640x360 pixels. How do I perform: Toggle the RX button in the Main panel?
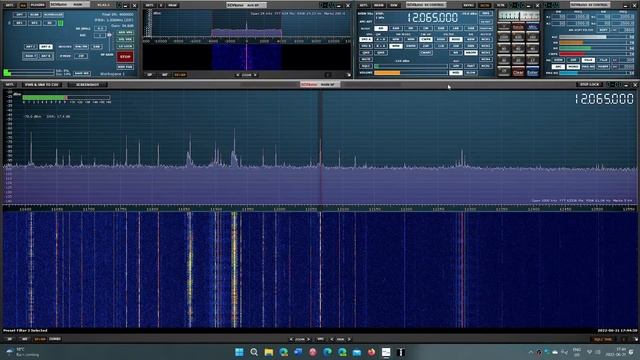[x=50, y=23]
